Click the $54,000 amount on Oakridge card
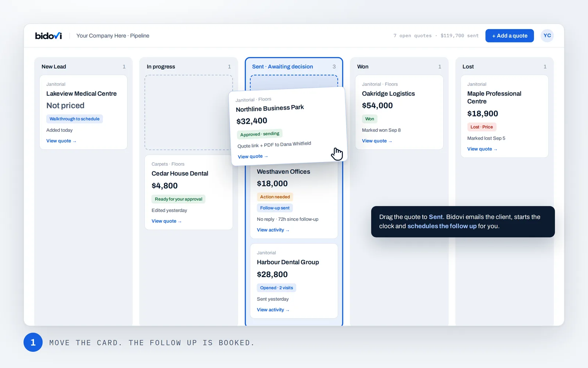The height and width of the screenshot is (368, 588). click(377, 106)
